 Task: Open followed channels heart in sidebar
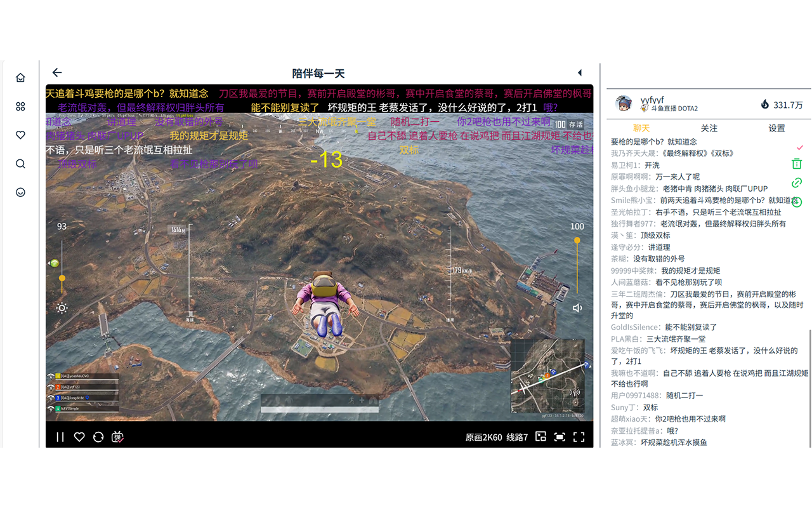pos(20,135)
